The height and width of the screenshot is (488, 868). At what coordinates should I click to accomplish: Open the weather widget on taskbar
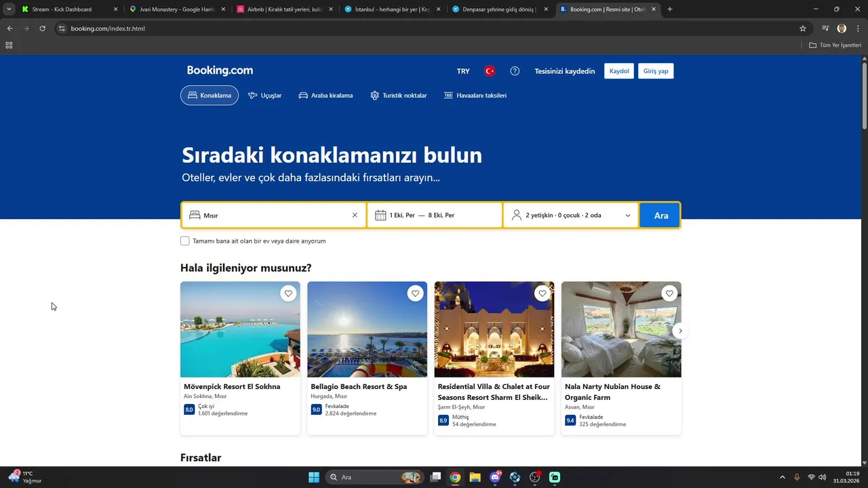25,477
